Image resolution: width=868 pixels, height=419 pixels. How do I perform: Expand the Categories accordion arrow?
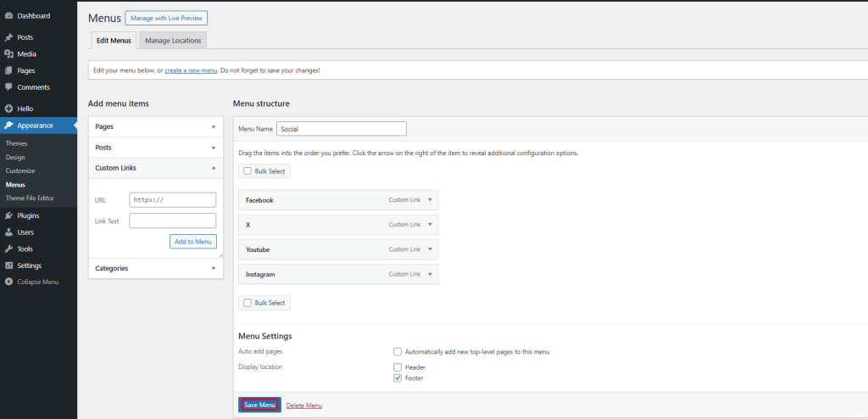tap(214, 268)
